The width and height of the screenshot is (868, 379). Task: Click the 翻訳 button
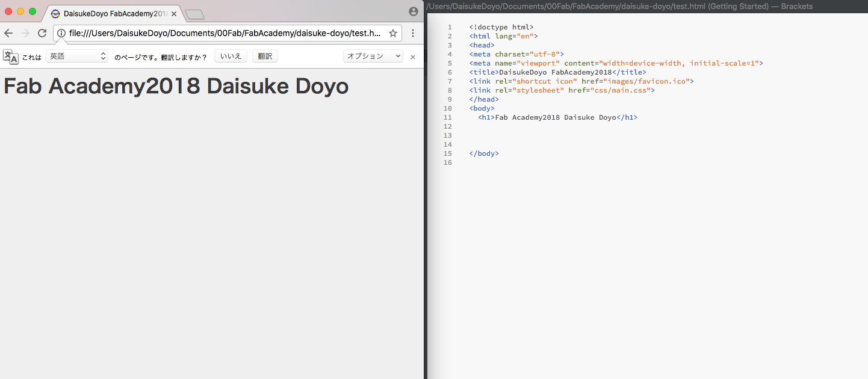coord(265,57)
